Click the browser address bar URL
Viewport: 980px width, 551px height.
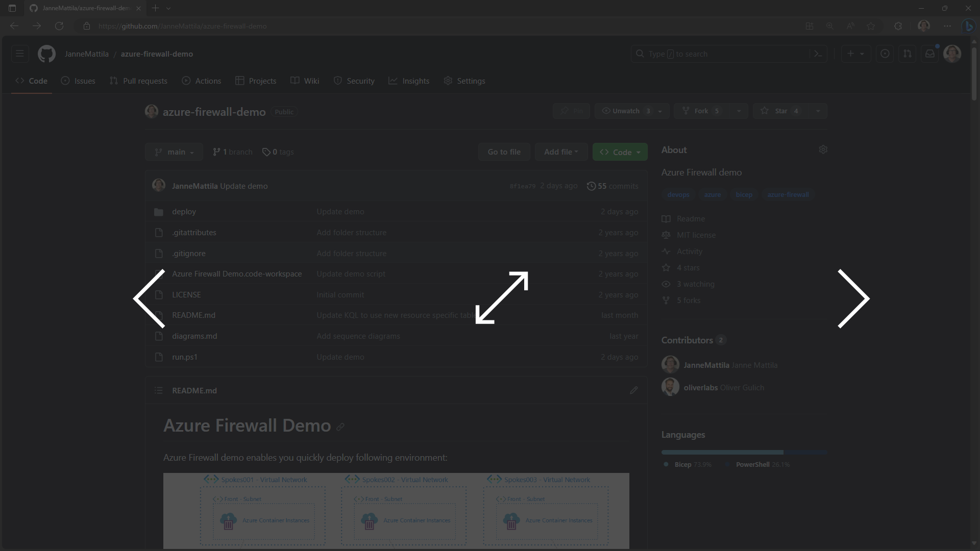coord(182,26)
